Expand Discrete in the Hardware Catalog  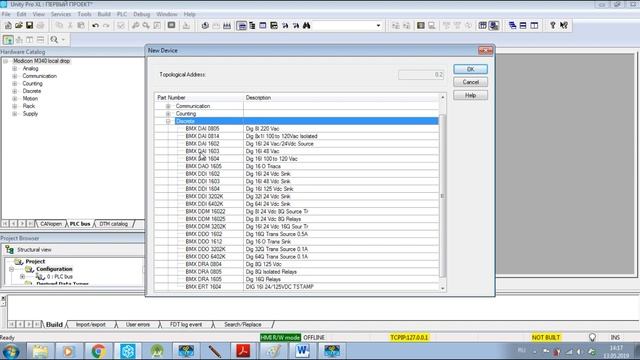pyautogui.click(x=15, y=91)
